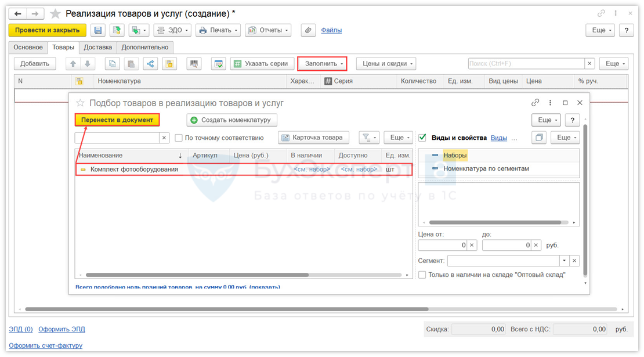Post the document with the green arrow icon
The width and height of the screenshot is (644, 357).
[117, 30]
